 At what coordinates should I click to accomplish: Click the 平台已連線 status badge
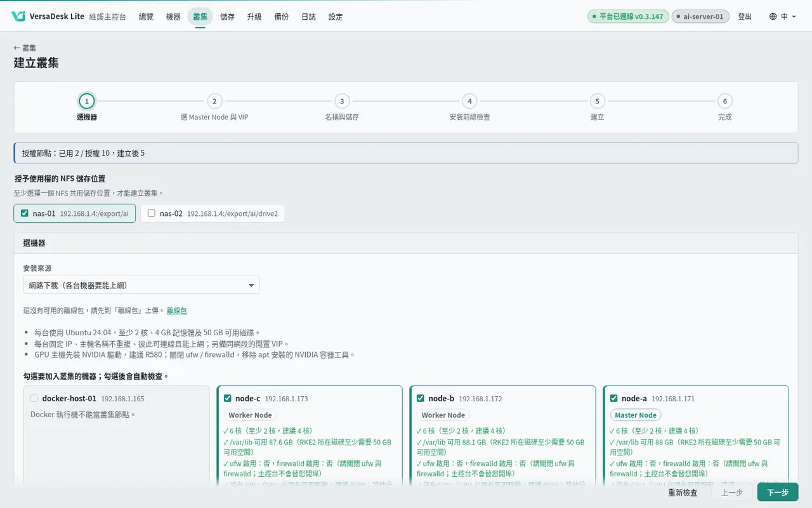click(627, 17)
